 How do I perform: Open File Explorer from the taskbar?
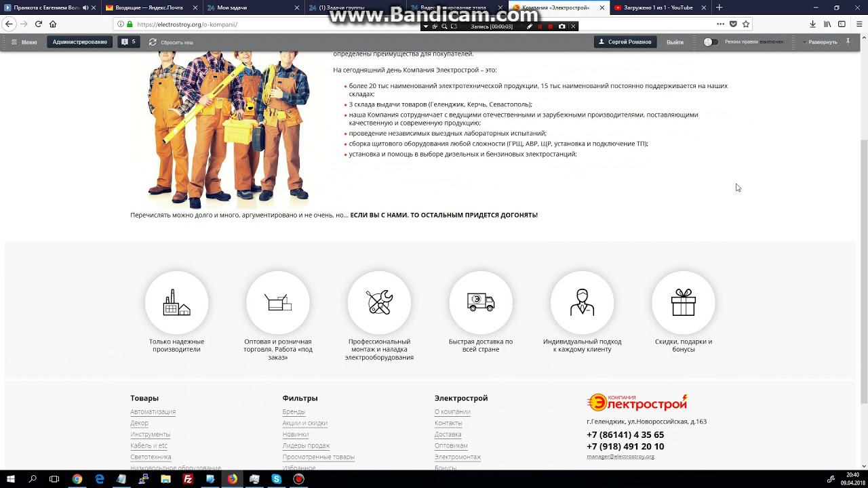coord(166,479)
